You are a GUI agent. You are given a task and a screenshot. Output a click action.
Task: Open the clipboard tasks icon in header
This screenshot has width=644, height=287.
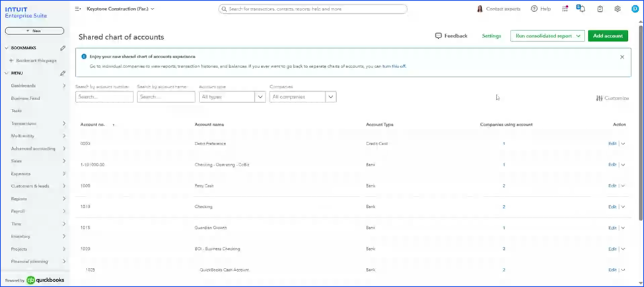click(x=600, y=9)
